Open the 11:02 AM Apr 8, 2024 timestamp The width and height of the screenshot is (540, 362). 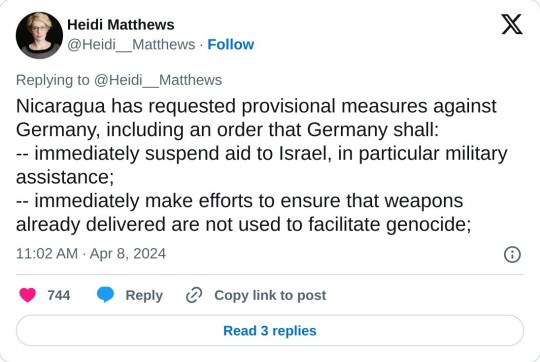(91, 254)
